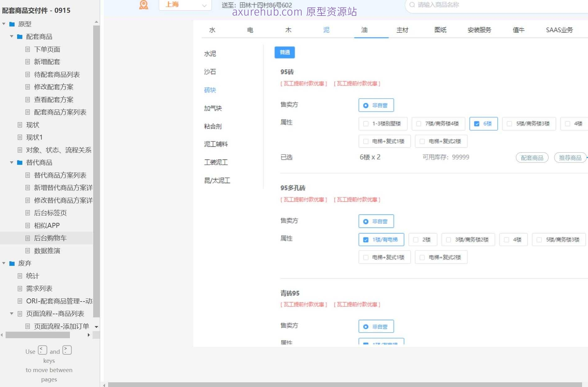This screenshot has height=387, width=588.
Task: Switch to the 图纸 tab
Action: click(x=440, y=30)
